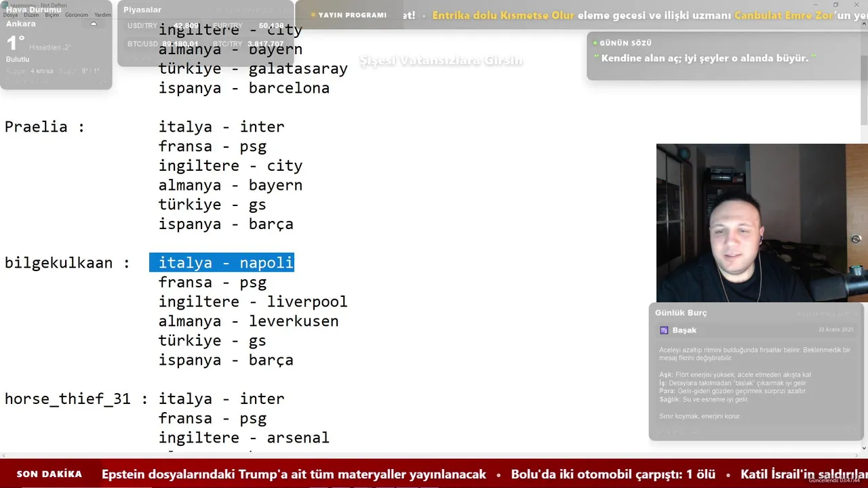
Task: Click 'italya - inter' in Praelia's list
Action: [222, 127]
